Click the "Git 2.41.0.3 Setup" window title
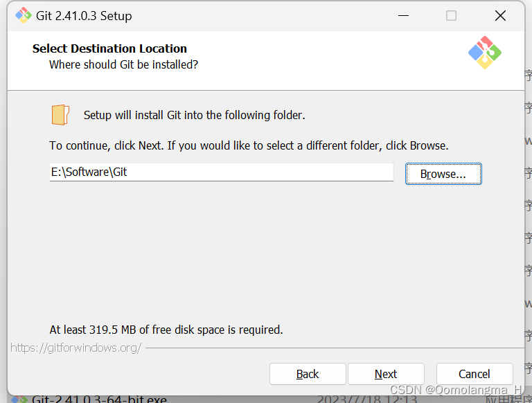 84,15
